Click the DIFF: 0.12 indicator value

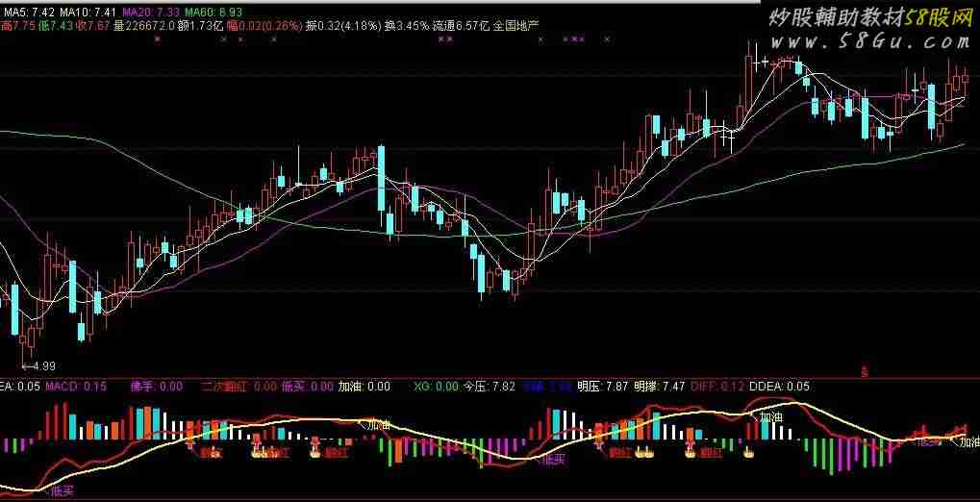coord(717,387)
